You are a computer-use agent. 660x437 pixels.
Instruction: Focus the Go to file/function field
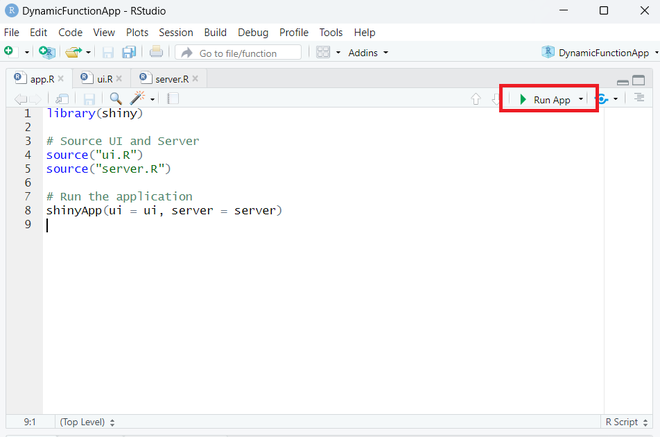[x=238, y=53]
